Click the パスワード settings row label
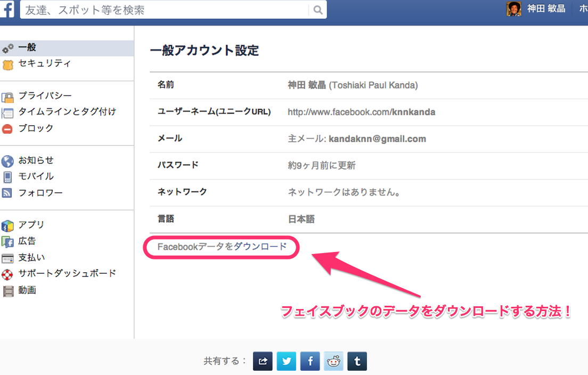Image resolution: width=588 pixels, height=375 pixels. click(x=178, y=165)
